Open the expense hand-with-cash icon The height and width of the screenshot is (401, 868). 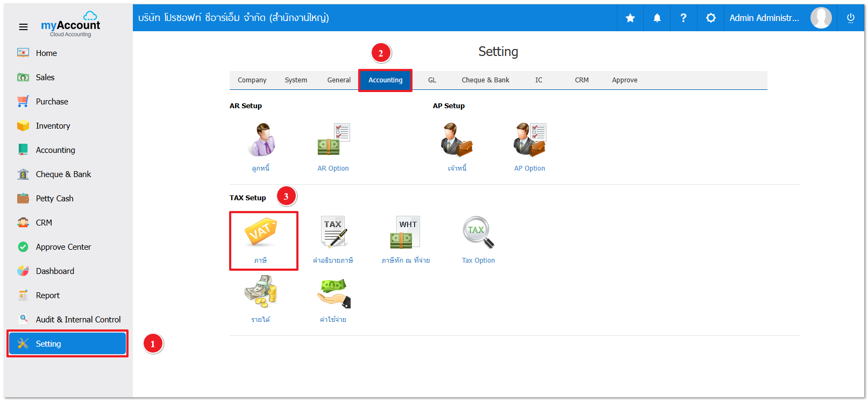coord(333,293)
